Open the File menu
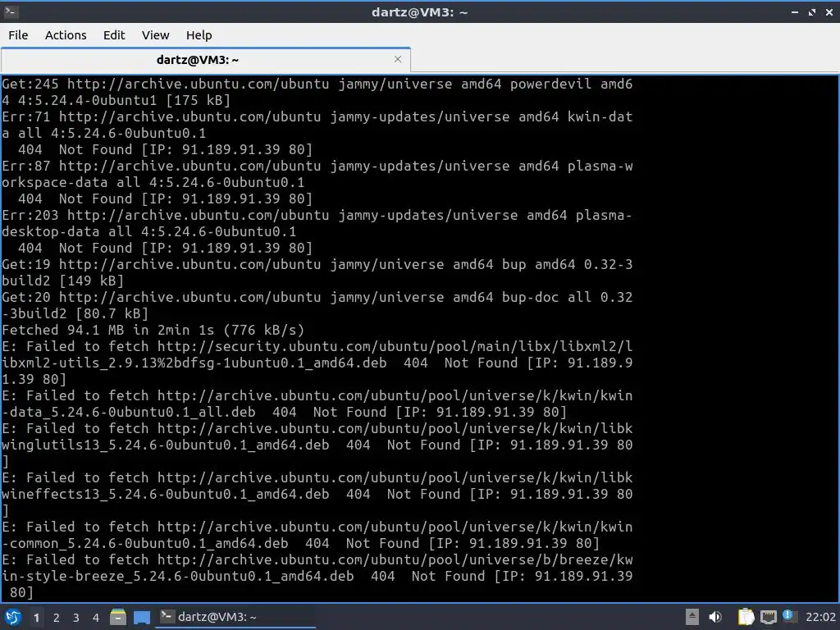The image size is (840, 630). [x=18, y=35]
